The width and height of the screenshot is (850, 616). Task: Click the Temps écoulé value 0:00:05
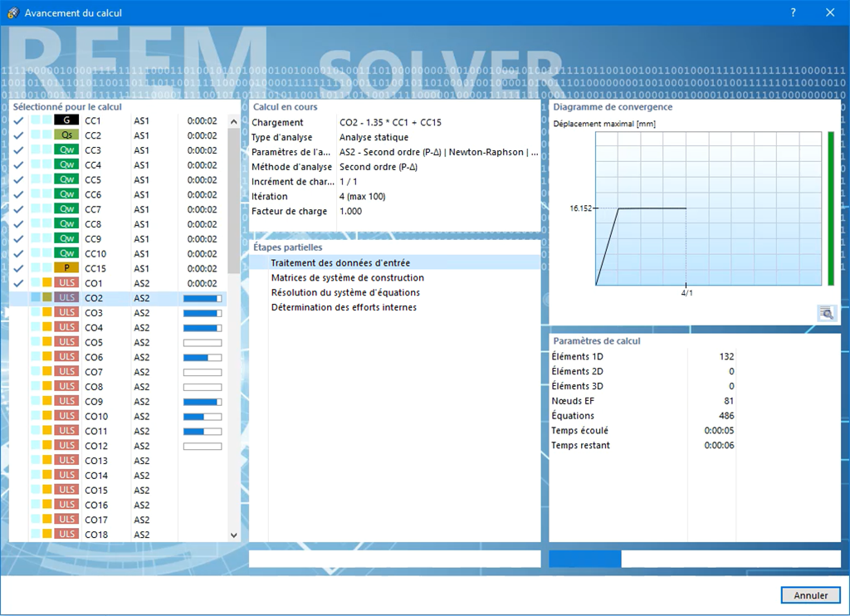point(719,430)
